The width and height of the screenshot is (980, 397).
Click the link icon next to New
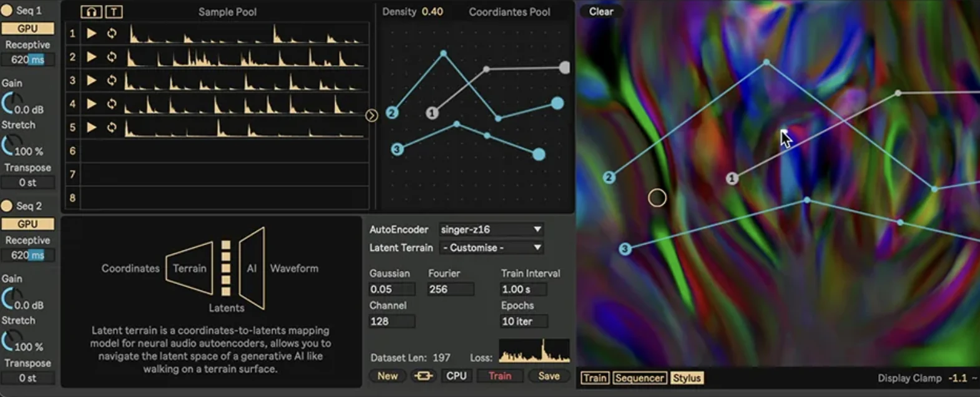coord(423,376)
